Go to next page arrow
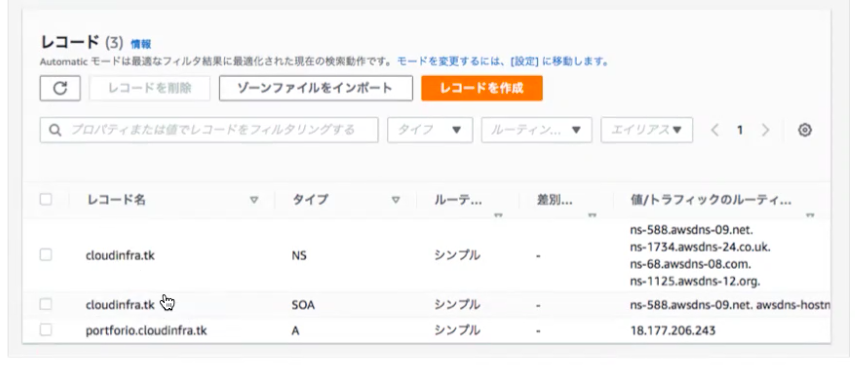 [765, 130]
